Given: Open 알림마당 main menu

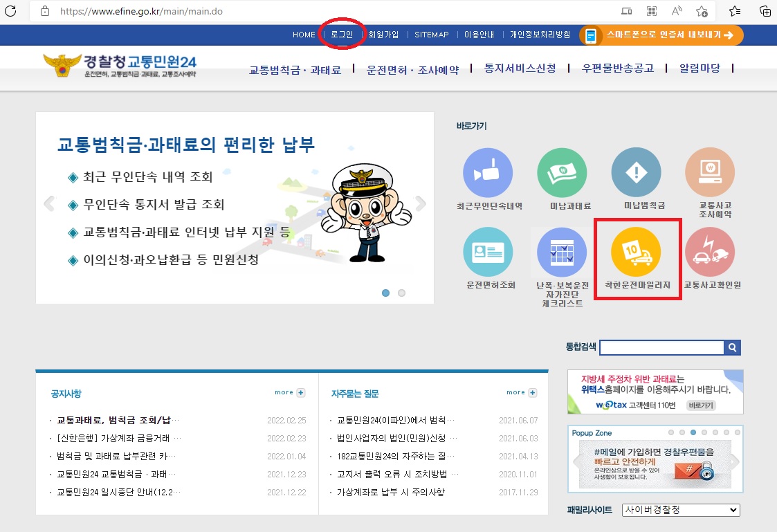Looking at the screenshot, I should point(700,68).
